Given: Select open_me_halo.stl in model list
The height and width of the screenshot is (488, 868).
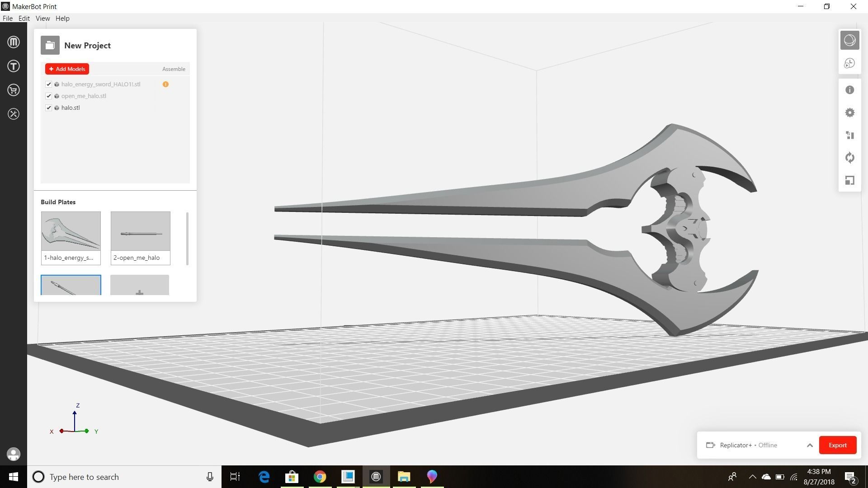Looking at the screenshot, I should tap(84, 96).
